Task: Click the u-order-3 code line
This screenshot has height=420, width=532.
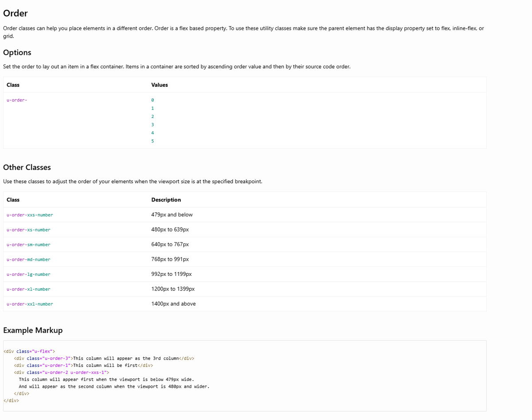Action: point(104,358)
